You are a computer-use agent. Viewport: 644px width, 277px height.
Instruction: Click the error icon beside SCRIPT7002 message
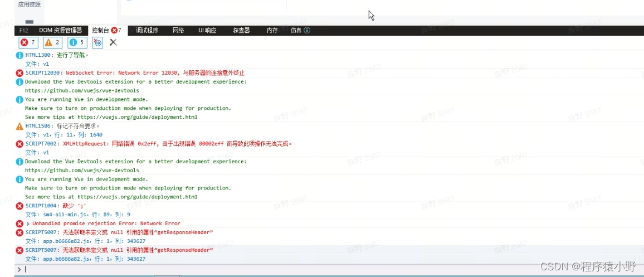(x=19, y=144)
